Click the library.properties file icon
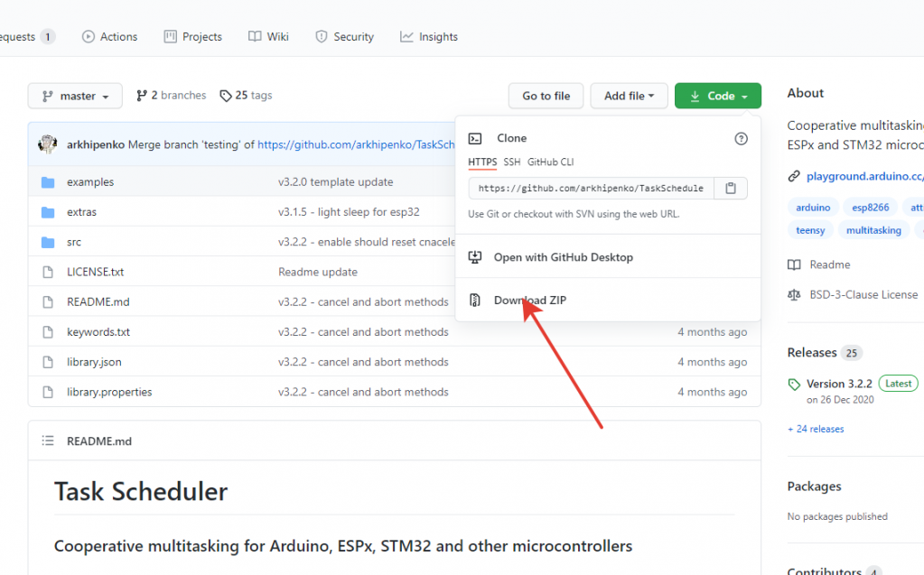This screenshot has height=575, width=924. coord(48,393)
